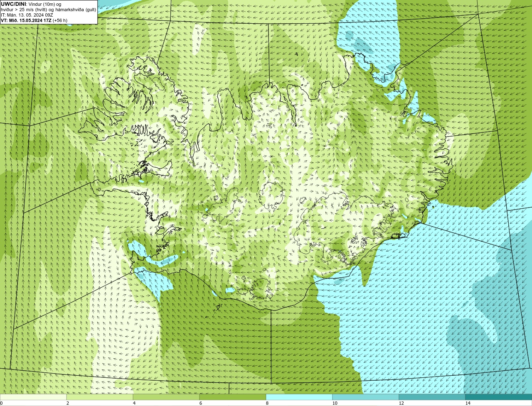Image resolution: width=532 pixels, height=406 pixels.
Task: Click the title line "UWC/DINI: Vindur (10m) og"
Action: tap(31, 4)
